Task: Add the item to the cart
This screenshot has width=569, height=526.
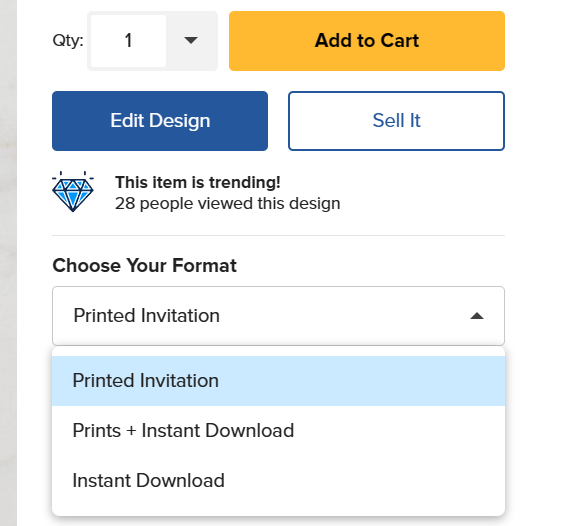Action: (x=367, y=41)
